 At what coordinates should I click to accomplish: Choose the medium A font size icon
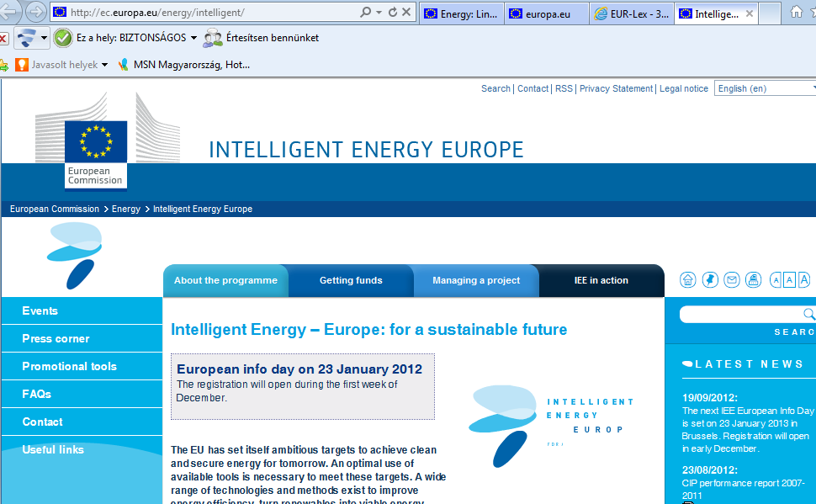coord(789,280)
